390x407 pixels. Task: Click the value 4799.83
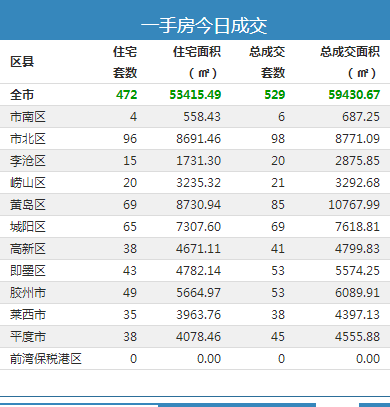point(358,249)
